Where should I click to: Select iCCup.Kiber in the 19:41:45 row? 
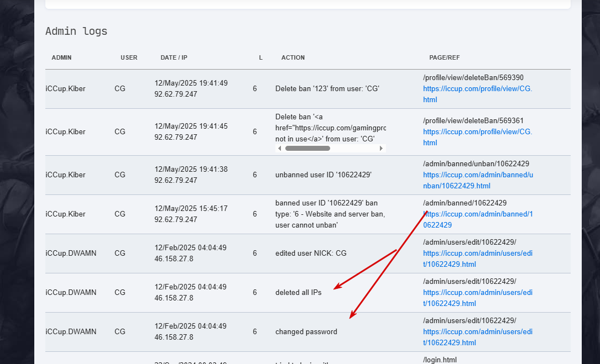click(x=65, y=132)
